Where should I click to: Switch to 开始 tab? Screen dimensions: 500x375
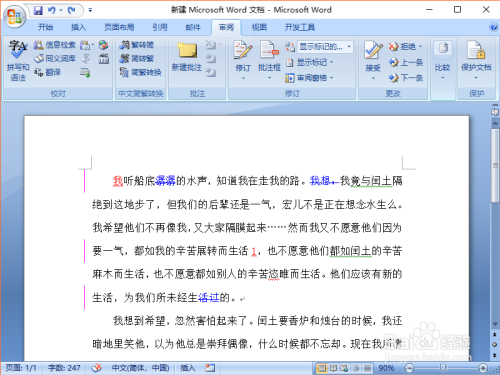tap(46, 27)
